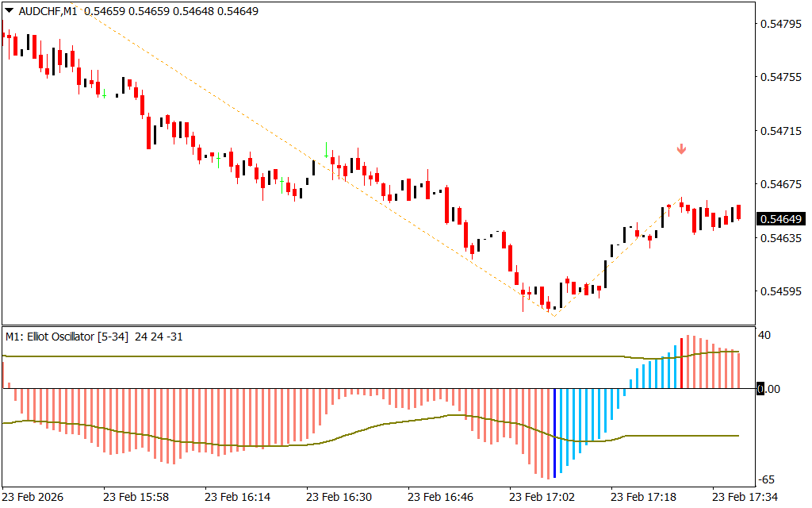Select the dark blue histogram bar

[553, 433]
